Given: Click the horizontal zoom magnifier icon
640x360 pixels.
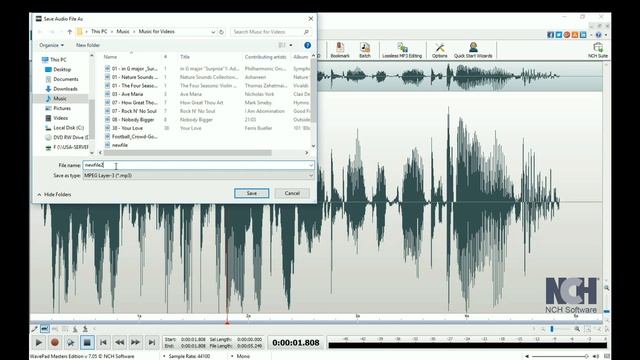Looking at the screenshot, I should 577,329.
